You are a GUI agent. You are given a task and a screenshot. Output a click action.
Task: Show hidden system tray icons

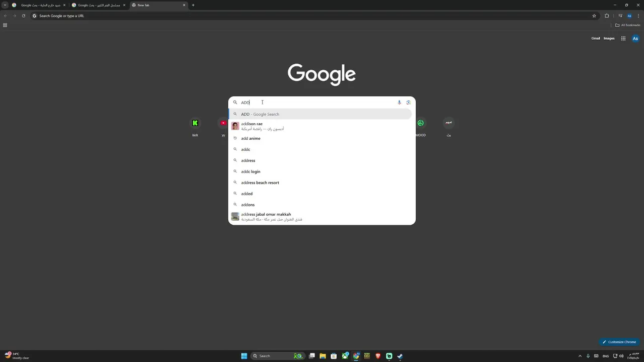click(x=580, y=356)
